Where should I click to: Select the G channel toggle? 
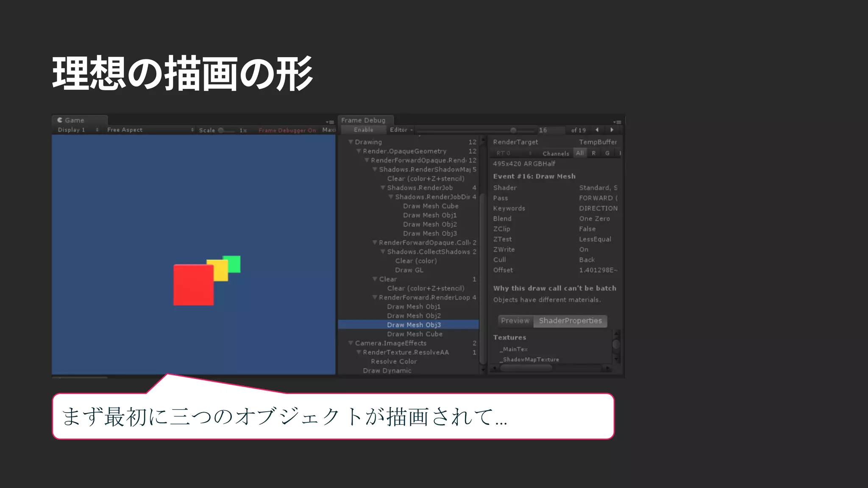point(607,153)
